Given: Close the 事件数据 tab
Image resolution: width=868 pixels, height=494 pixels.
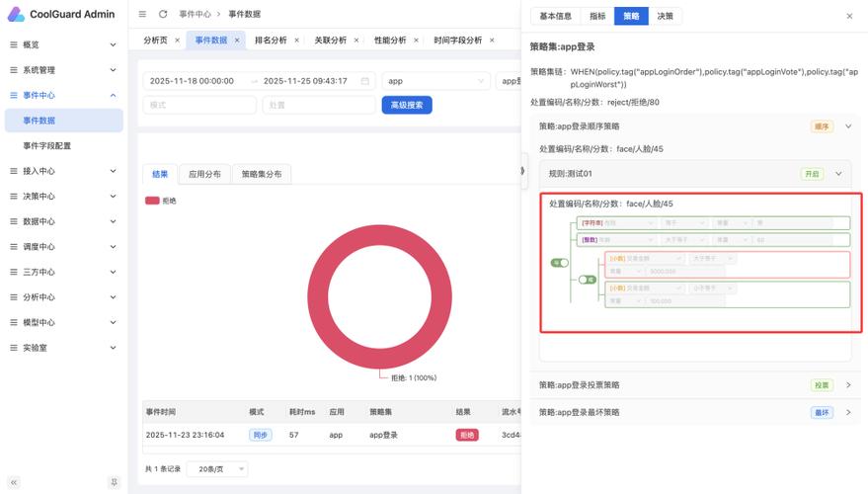Looking at the screenshot, I should (x=237, y=41).
